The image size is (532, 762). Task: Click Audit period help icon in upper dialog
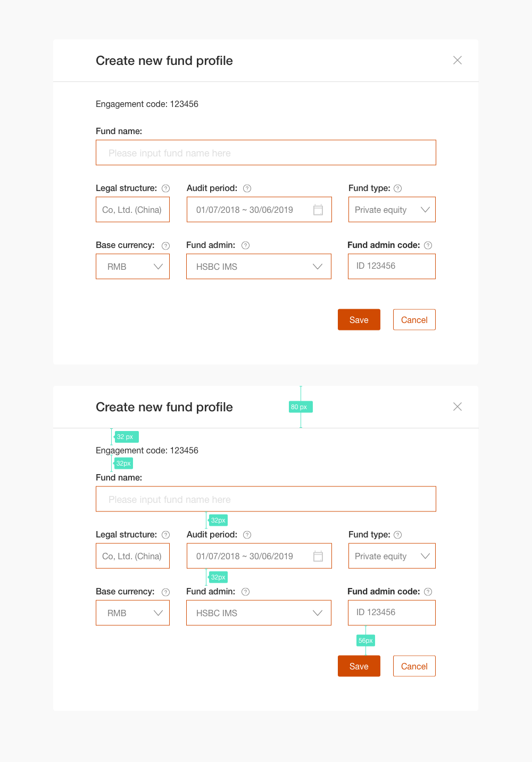point(247,188)
